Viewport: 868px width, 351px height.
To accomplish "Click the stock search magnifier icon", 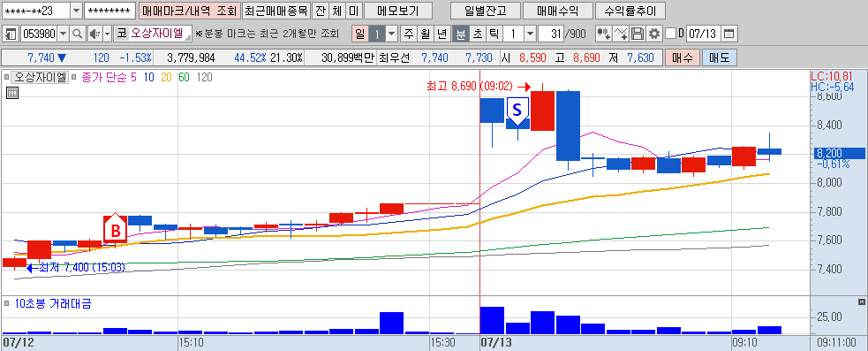I will click(77, 34).
